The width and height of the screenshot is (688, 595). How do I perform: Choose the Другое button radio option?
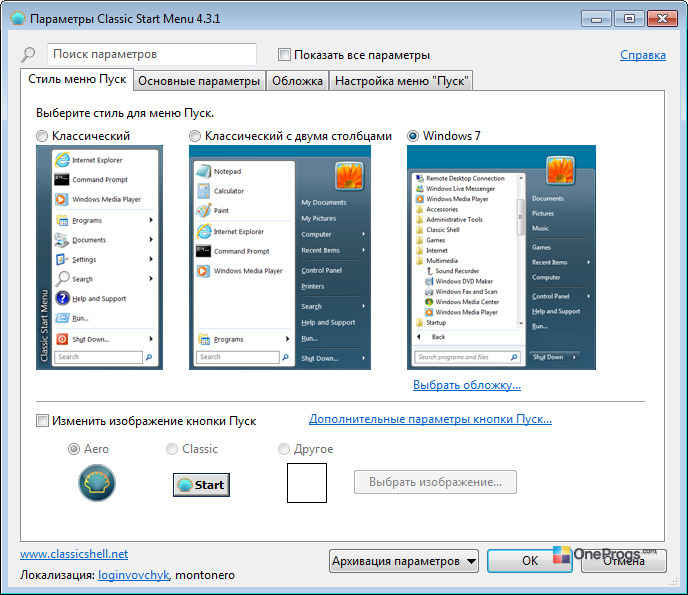284,449
